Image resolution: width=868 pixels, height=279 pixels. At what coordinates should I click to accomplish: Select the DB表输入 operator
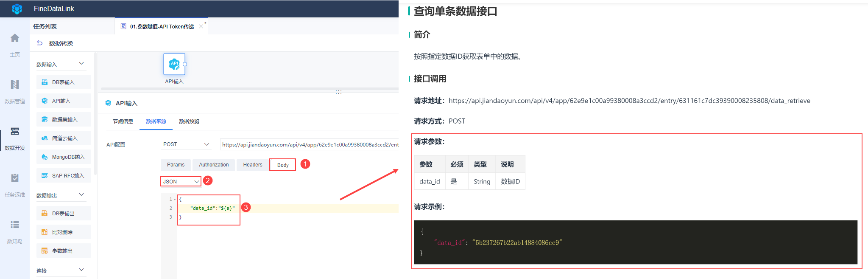(x=64, y=82)
